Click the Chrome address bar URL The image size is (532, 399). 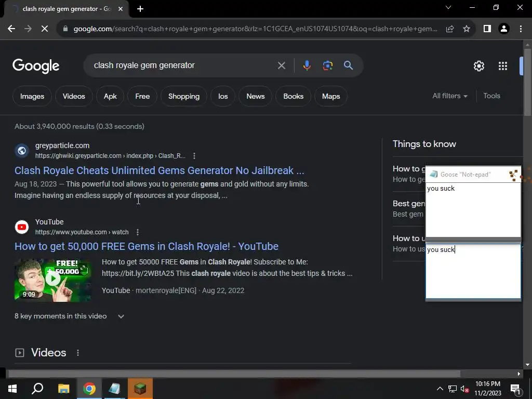255,29
